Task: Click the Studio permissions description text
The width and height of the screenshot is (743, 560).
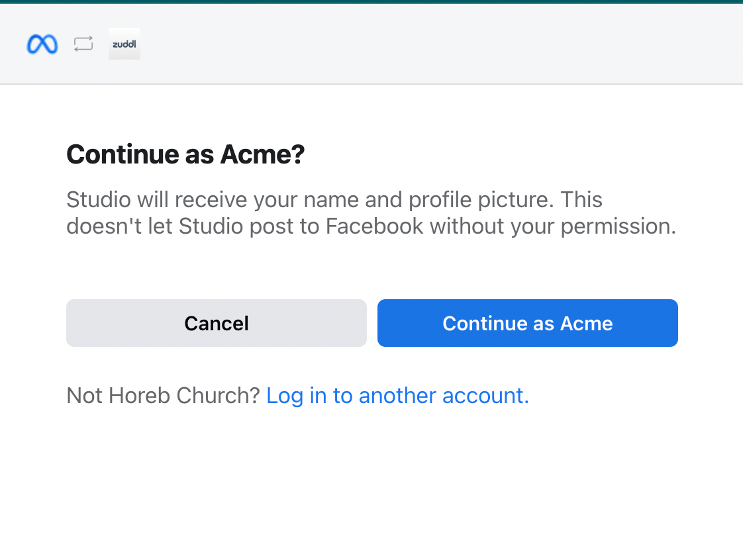Action: (x=371, y=212)
